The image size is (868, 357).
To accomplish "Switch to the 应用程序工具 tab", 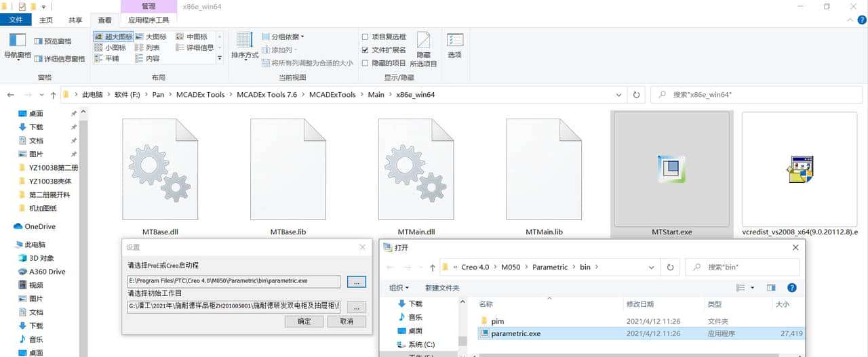I will coord(149,20).
